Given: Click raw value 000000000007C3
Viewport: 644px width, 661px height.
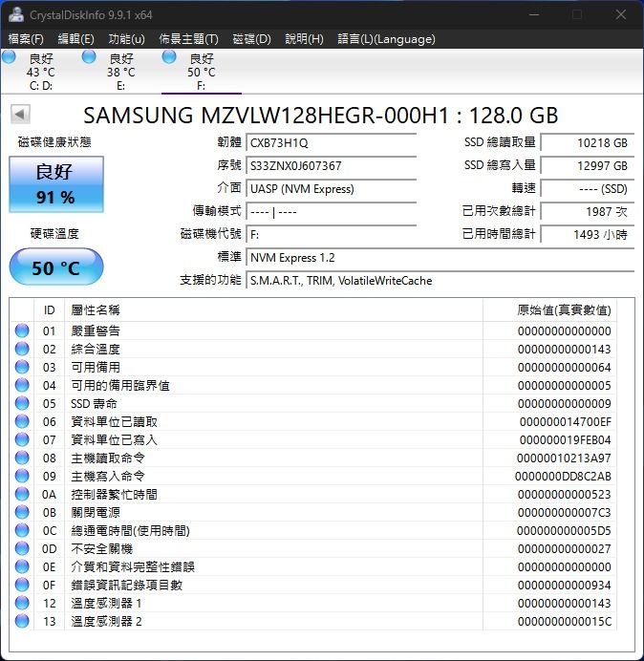Looking at the screenshot, I should point(565,512).
